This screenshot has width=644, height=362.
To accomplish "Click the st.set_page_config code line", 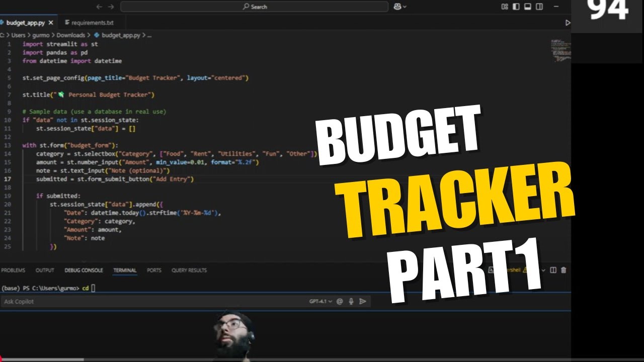I will [x=135, y=78].
